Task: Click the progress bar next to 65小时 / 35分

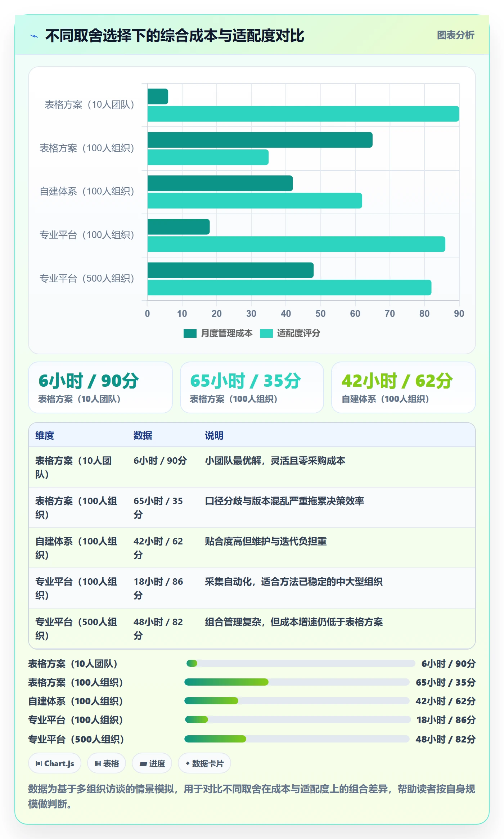Action: [x=297, y=682]
